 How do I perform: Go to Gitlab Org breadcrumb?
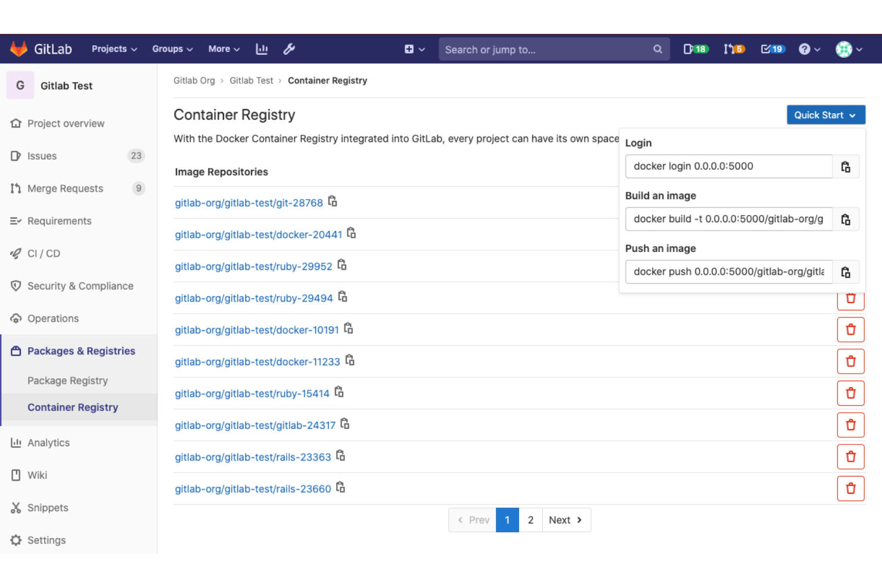194,80
